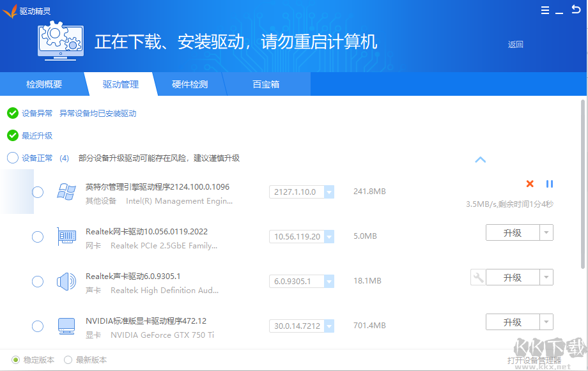588x371 pixels.
Task: Click the wrench icon beside Realtek sound driver
Action: pyautogui.click(x=477, y=278)
